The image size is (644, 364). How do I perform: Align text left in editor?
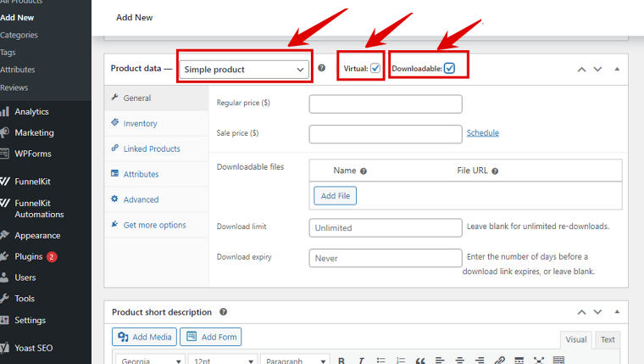click(x=440, y=361)
